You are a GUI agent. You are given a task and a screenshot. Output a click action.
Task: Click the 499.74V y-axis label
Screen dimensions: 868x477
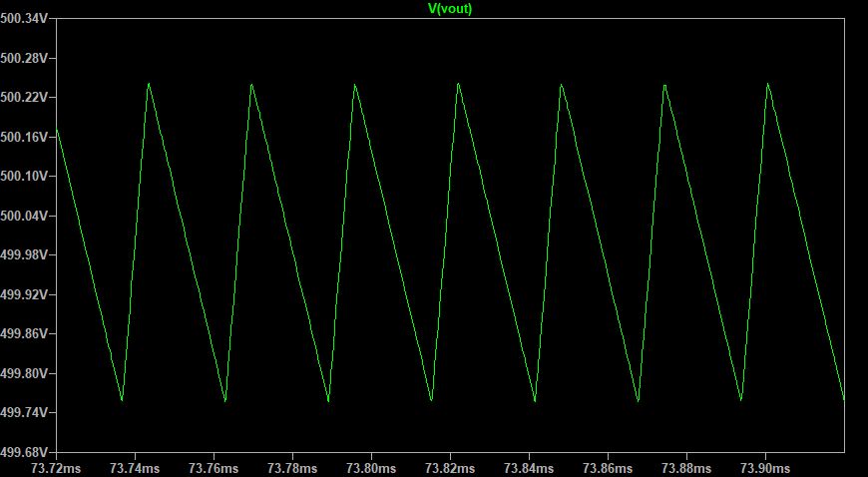[24, 413]
